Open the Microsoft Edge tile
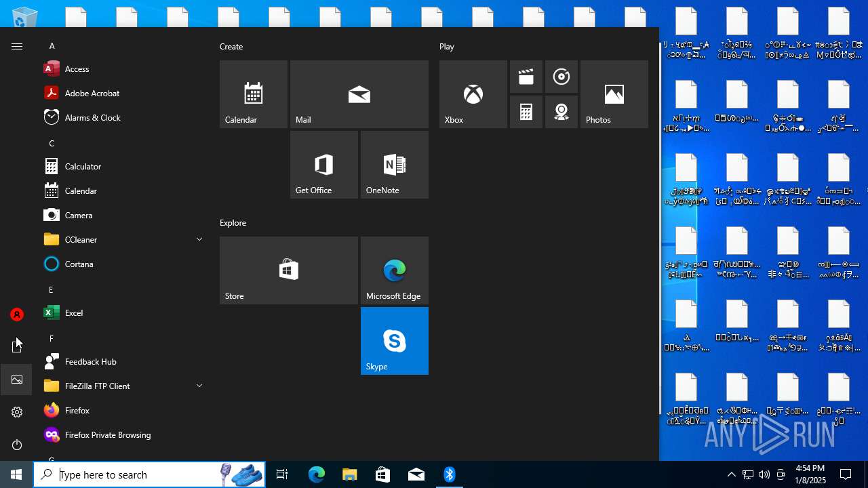 395,270
